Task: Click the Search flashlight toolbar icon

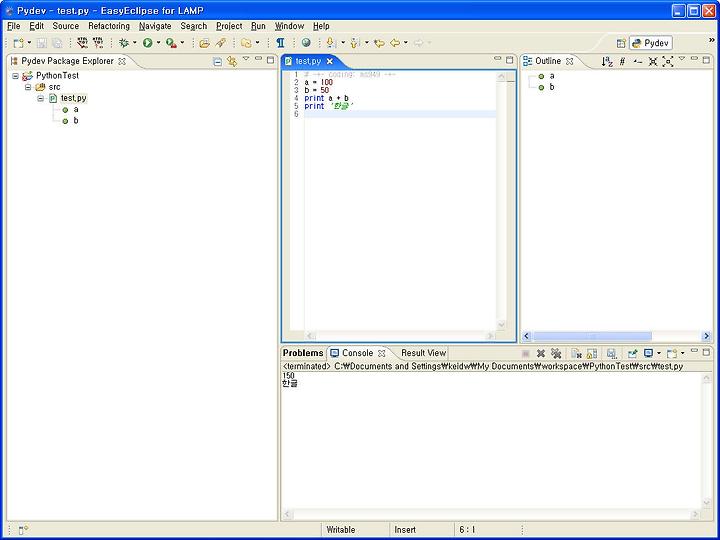Action: pos(221,43)
